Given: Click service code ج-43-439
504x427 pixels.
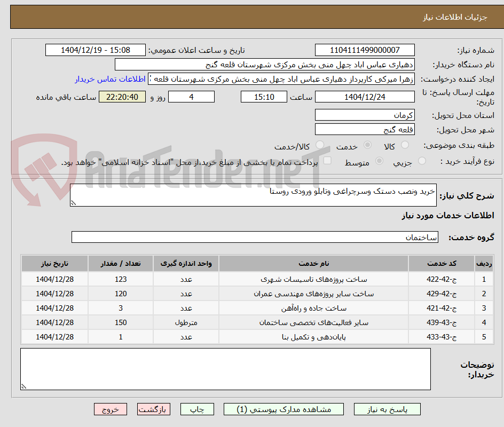Looking at the screenshot, I should 442,322.
